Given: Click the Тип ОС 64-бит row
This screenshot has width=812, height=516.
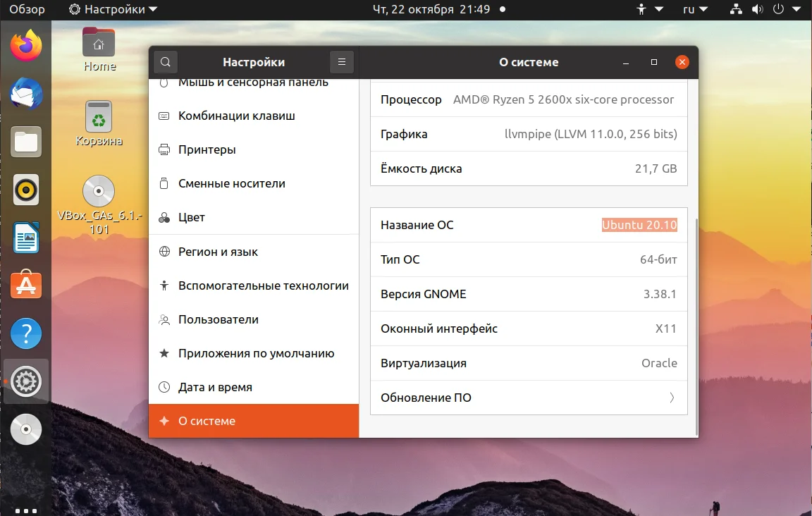Looking at the screenshot, I should coord(529,259).
